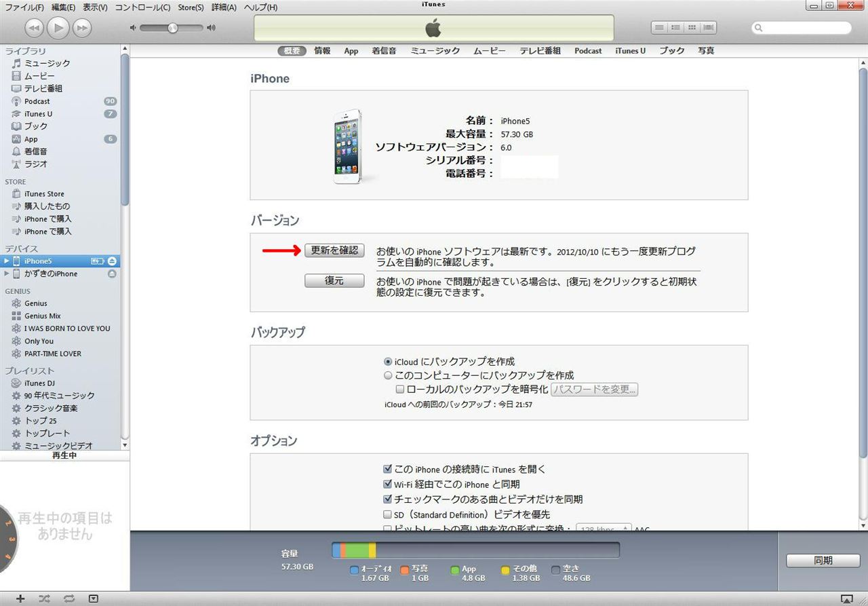Image resolution: width=868 pixels, height=606 pixels.
Task: Toggle shuffle playback icon
Action: coord(44,599)
